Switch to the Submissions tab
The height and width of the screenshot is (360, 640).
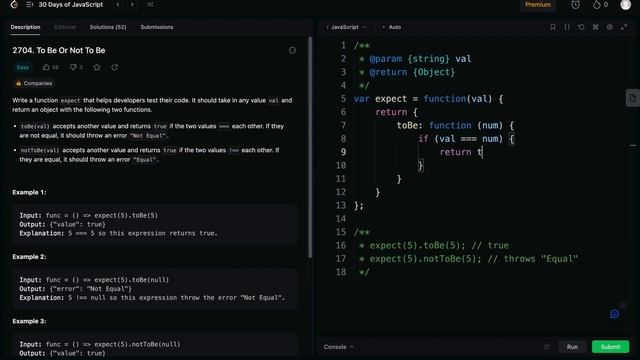click(x=157, y=27)
